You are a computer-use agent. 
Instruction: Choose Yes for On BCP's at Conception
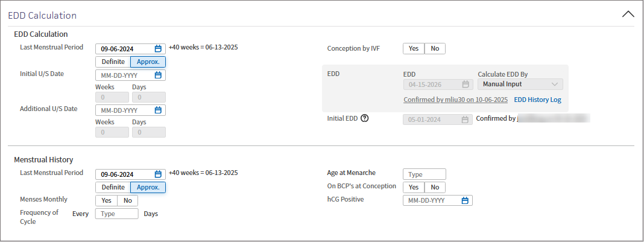(x=414, y=187)
